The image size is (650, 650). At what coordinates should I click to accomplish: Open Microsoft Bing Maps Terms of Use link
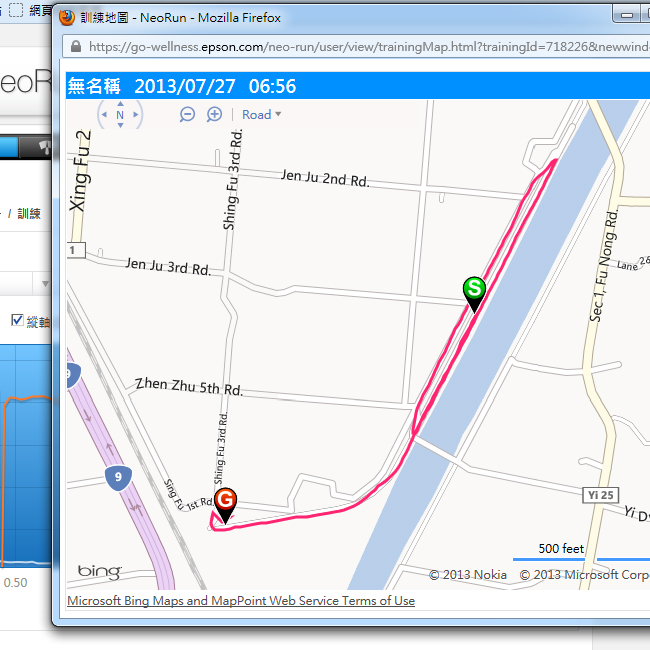click(x=241, y=601)
